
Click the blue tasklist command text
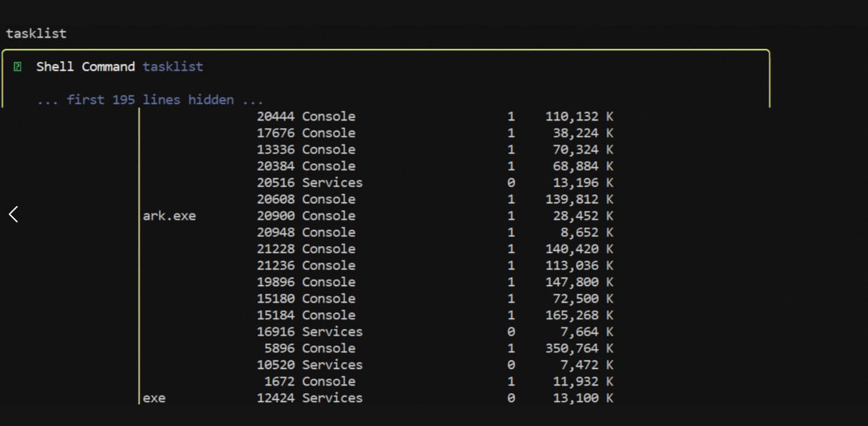pyautogui.click(x=172, y=67)
